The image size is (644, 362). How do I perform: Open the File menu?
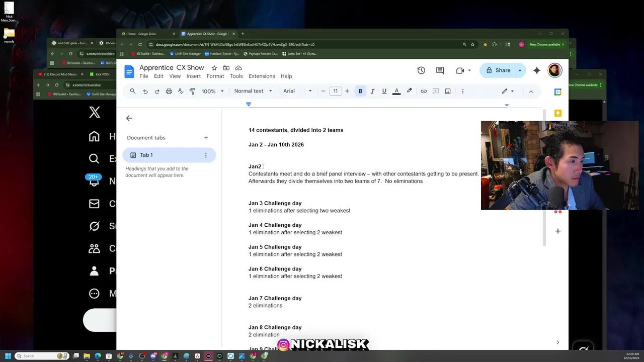144,76
